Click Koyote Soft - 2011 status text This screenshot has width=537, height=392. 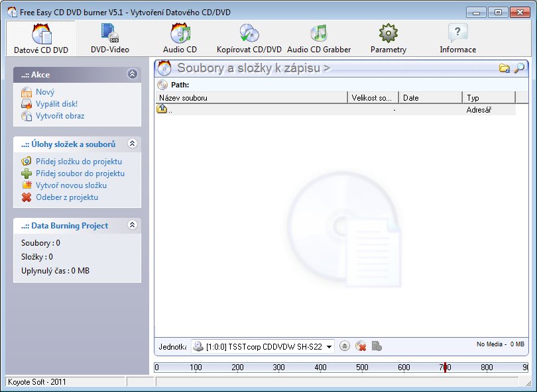(36, 382)
